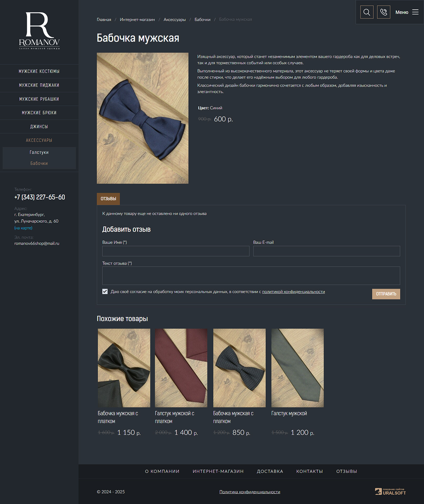Image resolution: width=424 pixels, height=504 pixels.
Task: Go to Бабочки breadcrumb link
Action: point(202,19)
